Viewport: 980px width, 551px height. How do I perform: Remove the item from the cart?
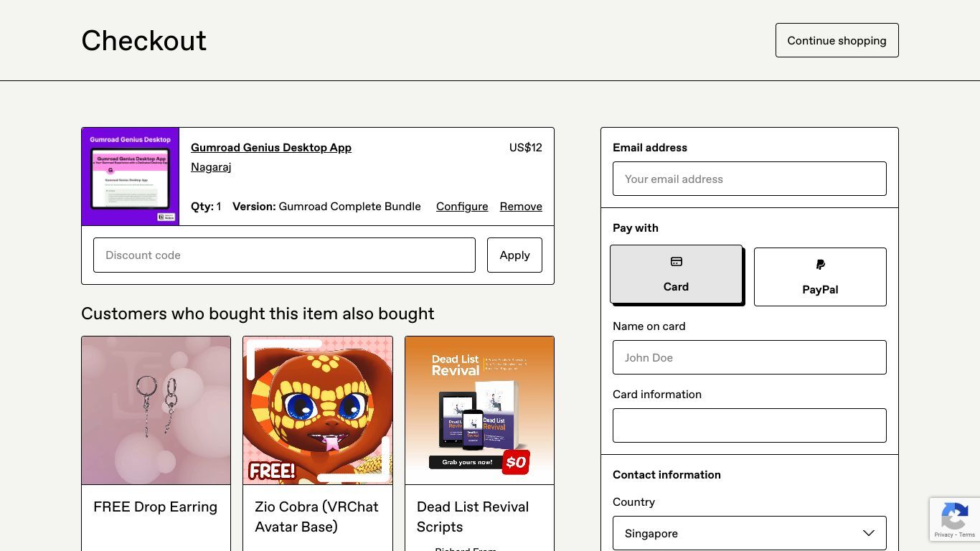pyautogui.click(x=521, y=206)
